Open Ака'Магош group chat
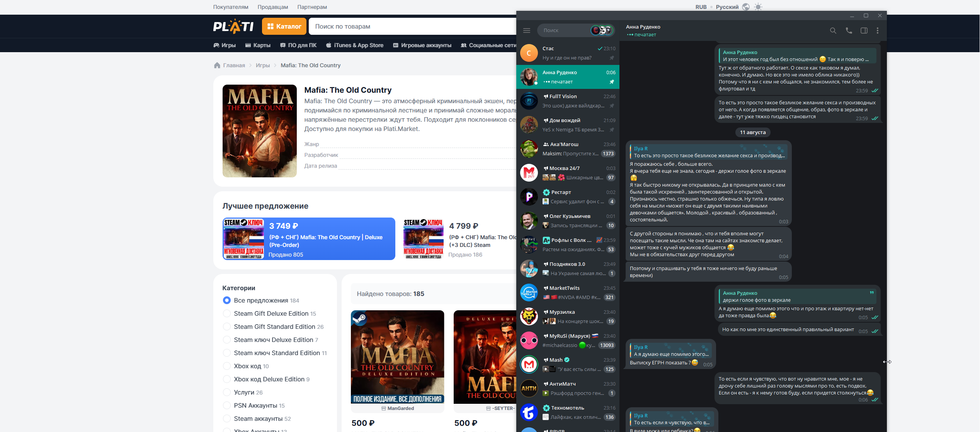 point(568,149)
